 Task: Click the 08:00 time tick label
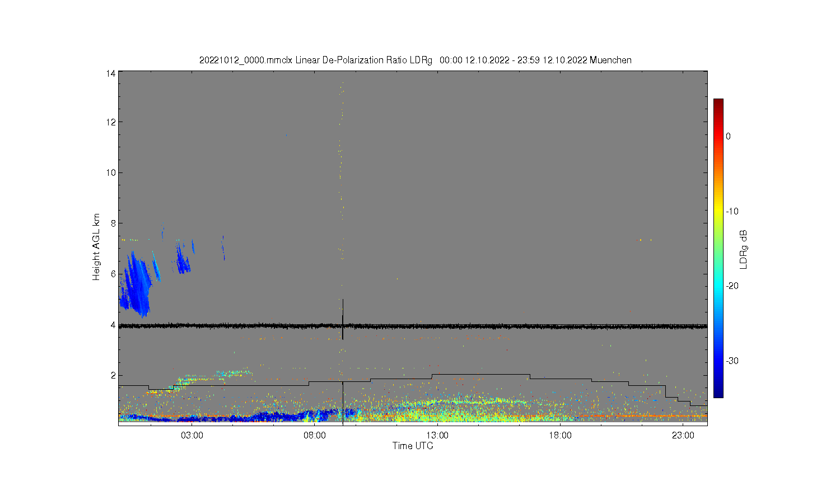click(x=315, y=436)
